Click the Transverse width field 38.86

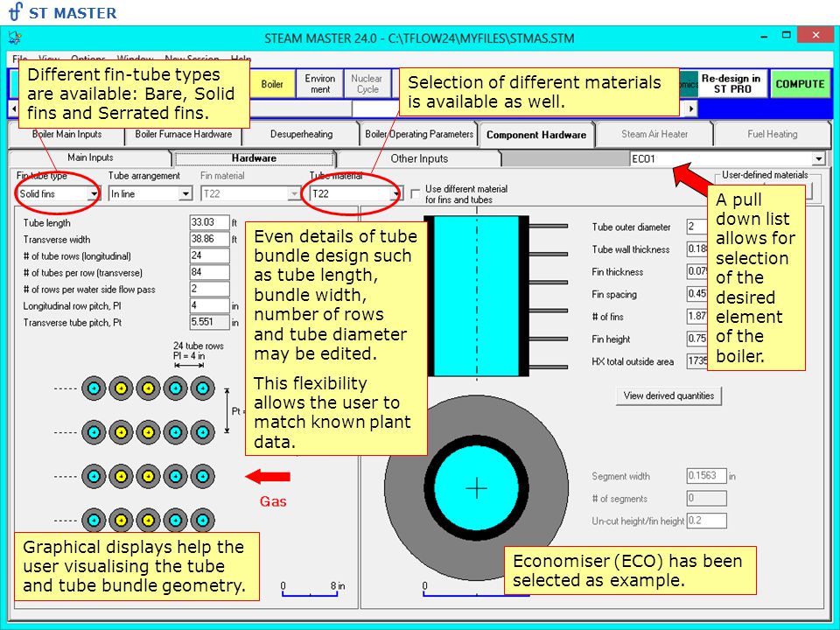coord(209,239)
